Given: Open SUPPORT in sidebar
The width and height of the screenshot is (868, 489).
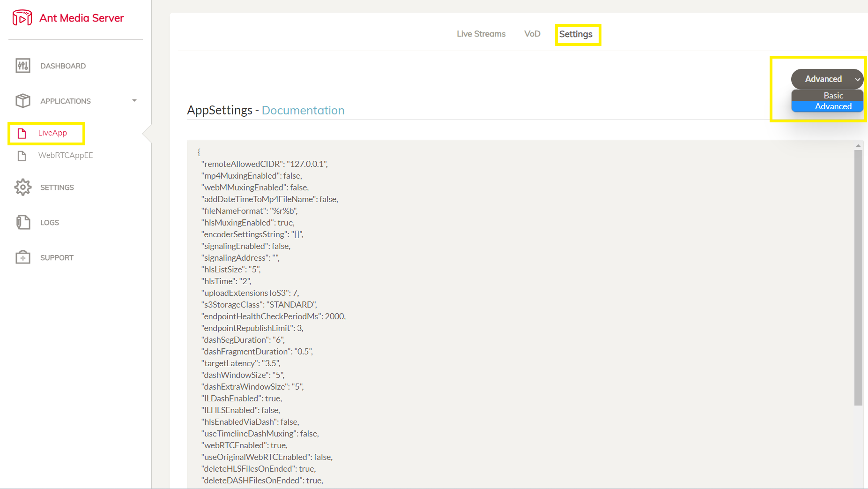Looking at the screenshot, I should pyautogui.click(x=57, y=258).
